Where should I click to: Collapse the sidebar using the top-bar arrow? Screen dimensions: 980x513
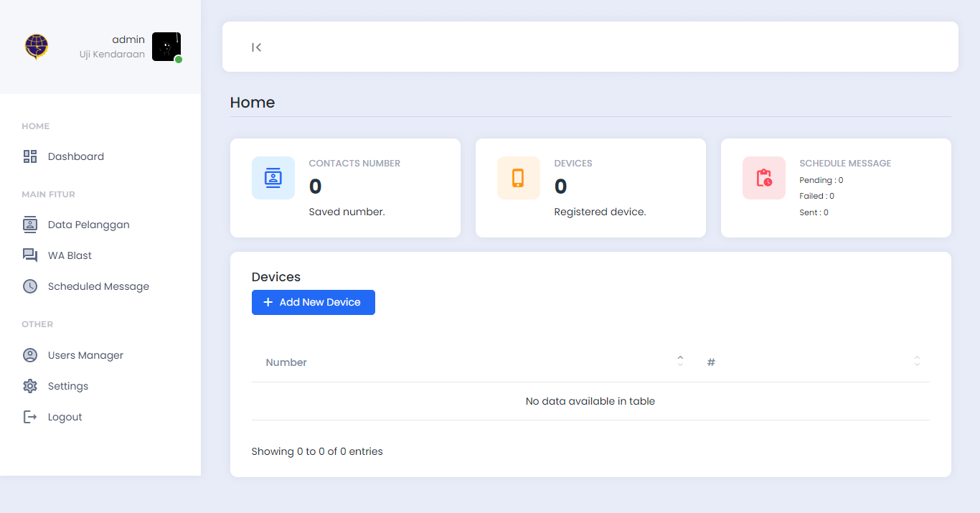256,47
